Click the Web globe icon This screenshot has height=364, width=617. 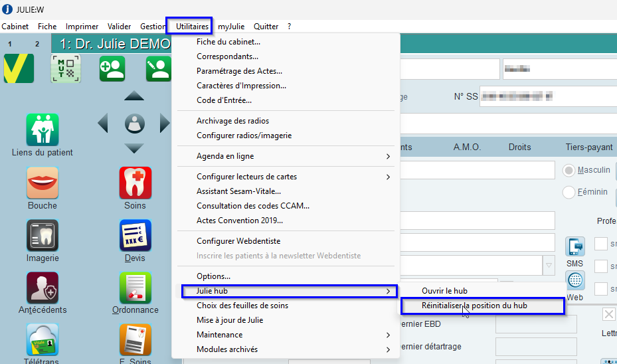point(575,280)
